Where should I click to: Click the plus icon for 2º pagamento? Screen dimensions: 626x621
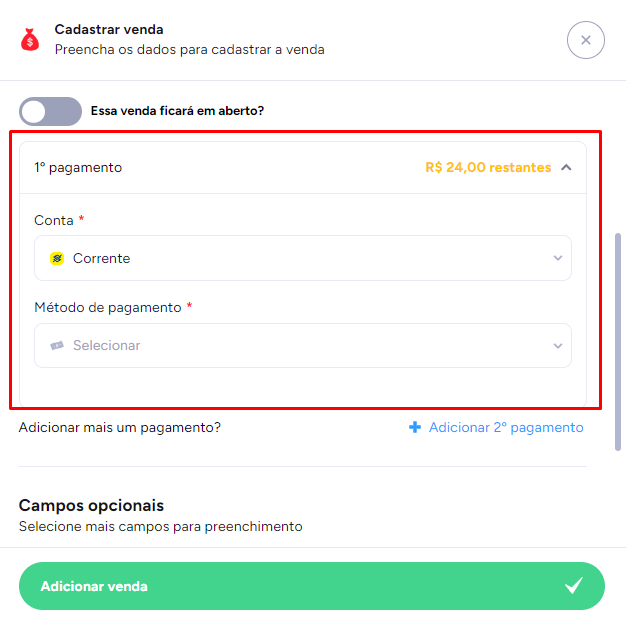point(415,428)
